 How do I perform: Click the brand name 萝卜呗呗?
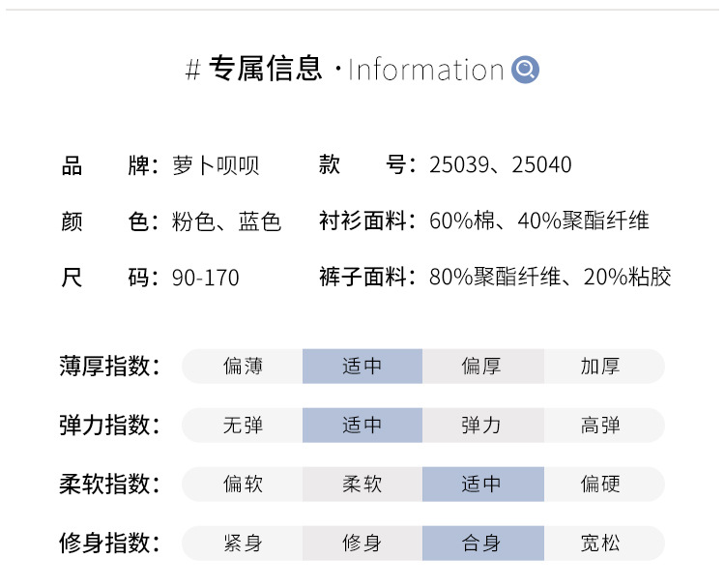point(216,165)
